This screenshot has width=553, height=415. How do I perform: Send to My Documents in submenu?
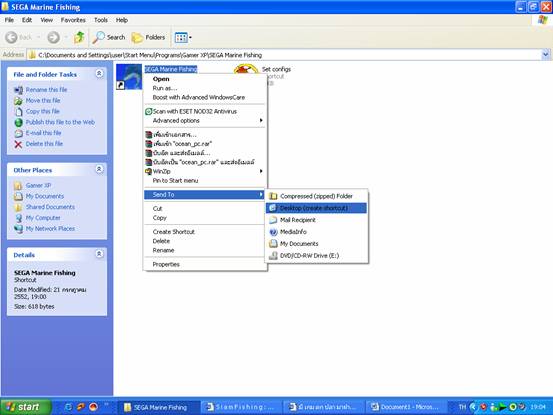[317, 244]
